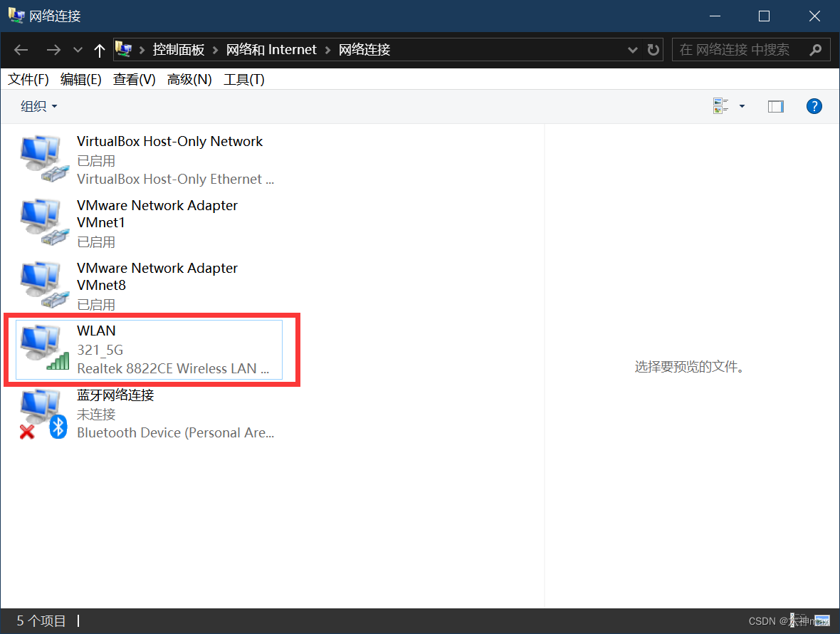The width and height of the screenshot is (840, 634).
Task: Click 网络连接 breadcrumb segment
Action: (x=364, y=50)
